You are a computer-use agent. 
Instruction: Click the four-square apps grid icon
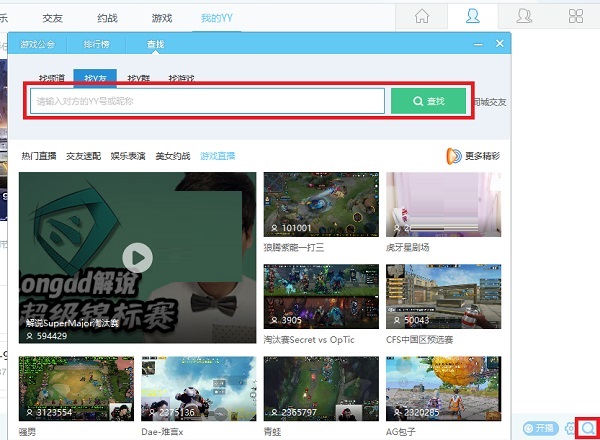click(x=575, y=16)
